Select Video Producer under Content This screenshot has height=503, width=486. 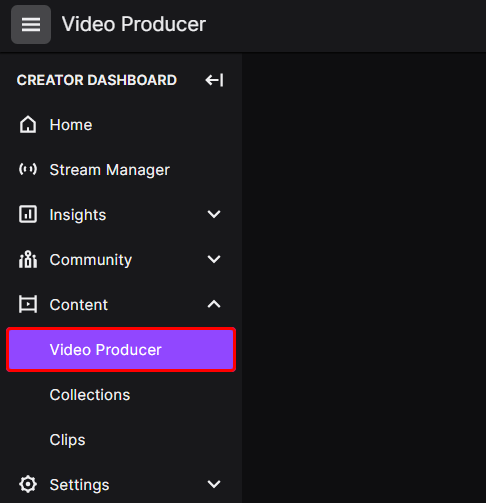click(x=121, y=350)
